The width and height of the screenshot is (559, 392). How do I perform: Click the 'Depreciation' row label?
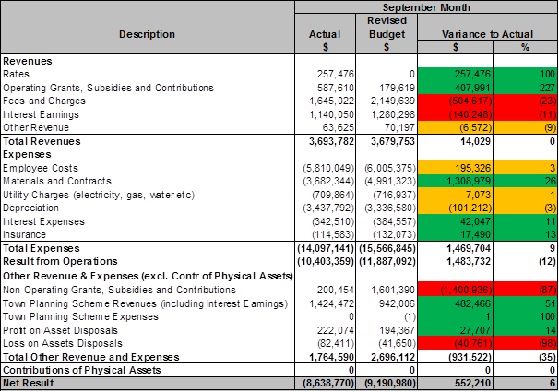30,208
